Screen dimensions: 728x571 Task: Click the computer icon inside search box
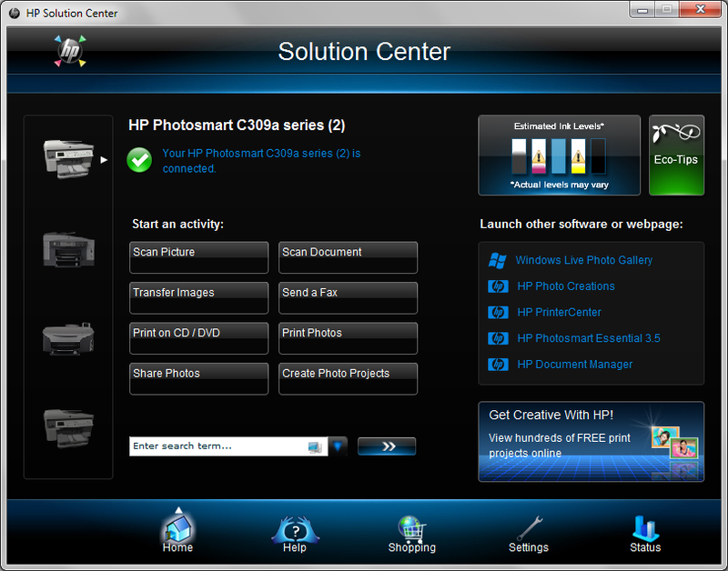click(x=315, y=447)
